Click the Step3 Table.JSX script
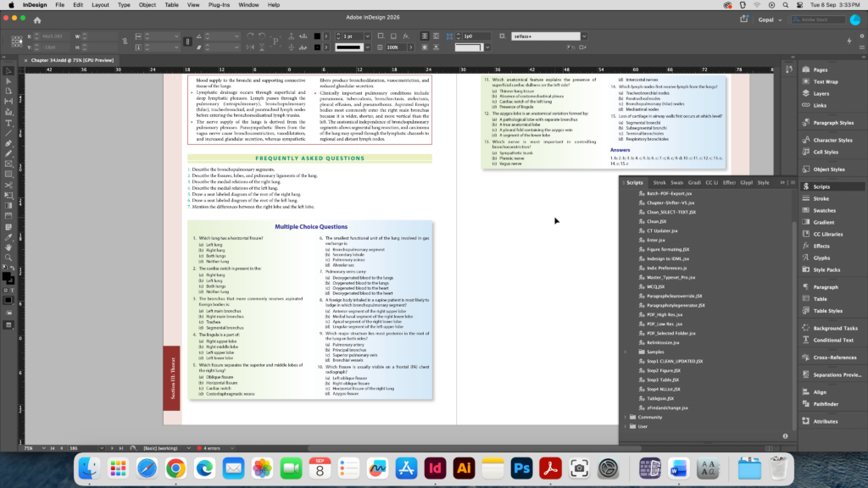This screenshot has width=868, height=488. [663, 380]
